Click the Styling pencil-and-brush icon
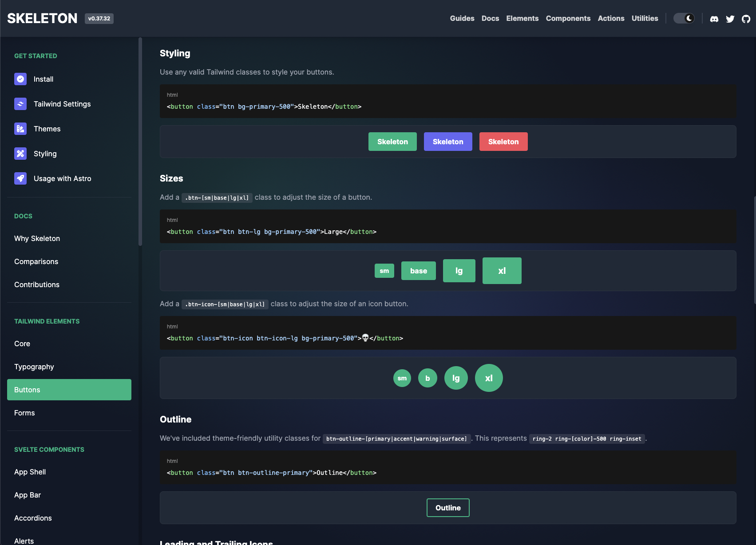The height and width of the screenshot is (545, 756). (20, 154)
